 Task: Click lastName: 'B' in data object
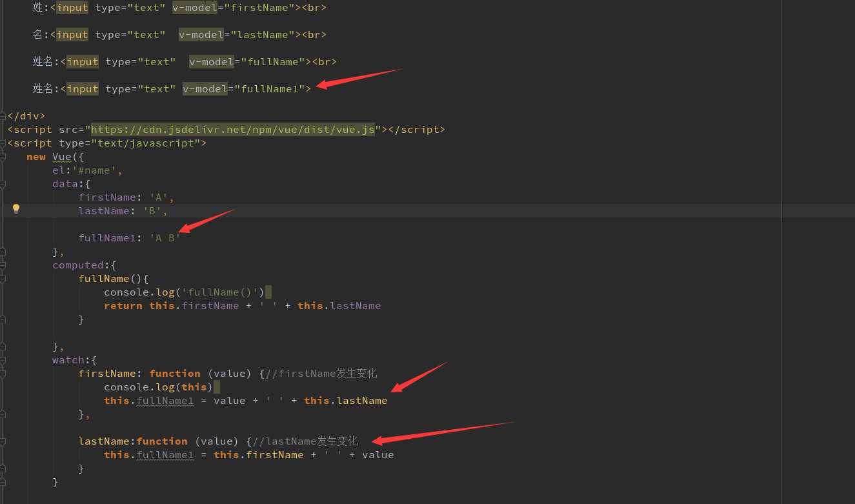[123, 211]
